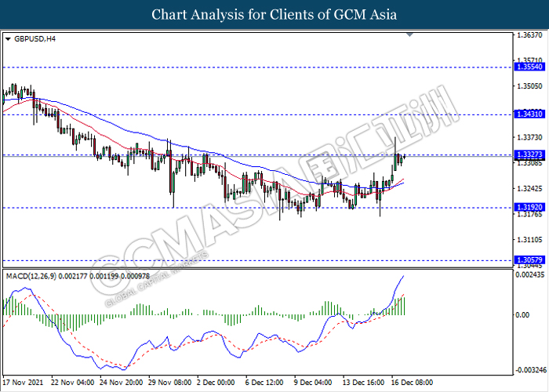The width and height of the screenshot is (549, 392).
Task: Select the 1.33273 price level label
Action: (529, 154)
